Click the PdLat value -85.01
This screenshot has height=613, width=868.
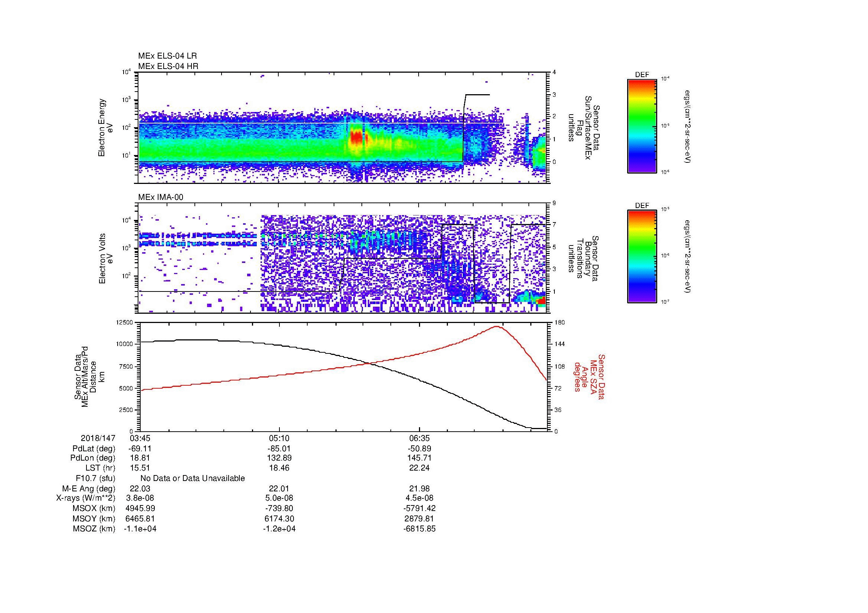coord(279,449)
